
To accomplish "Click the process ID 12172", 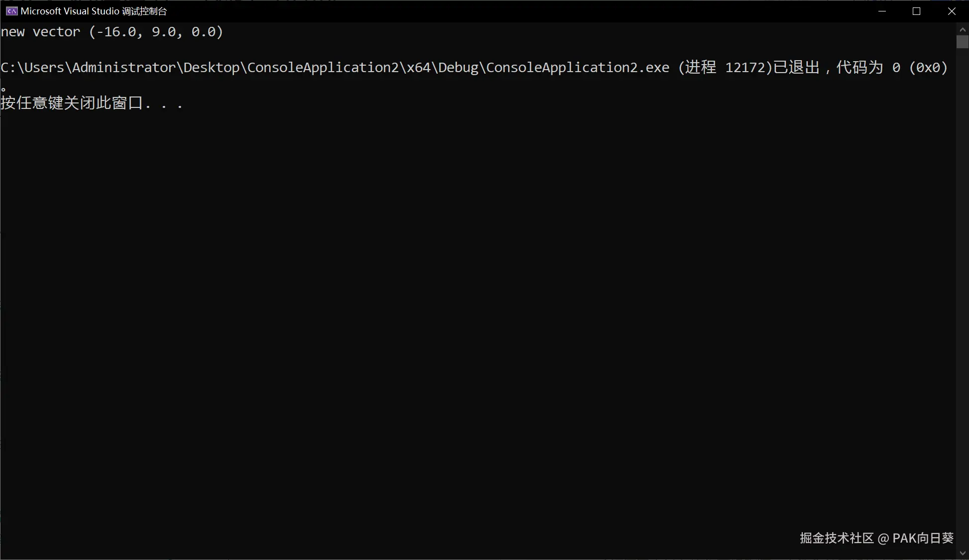I will tap(745, 67).
